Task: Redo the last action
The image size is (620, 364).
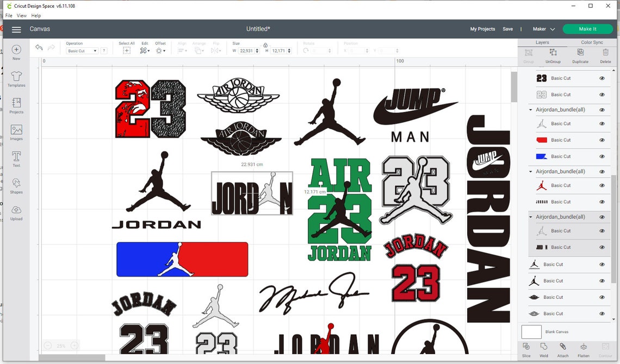Action: (x=51, y=47)
